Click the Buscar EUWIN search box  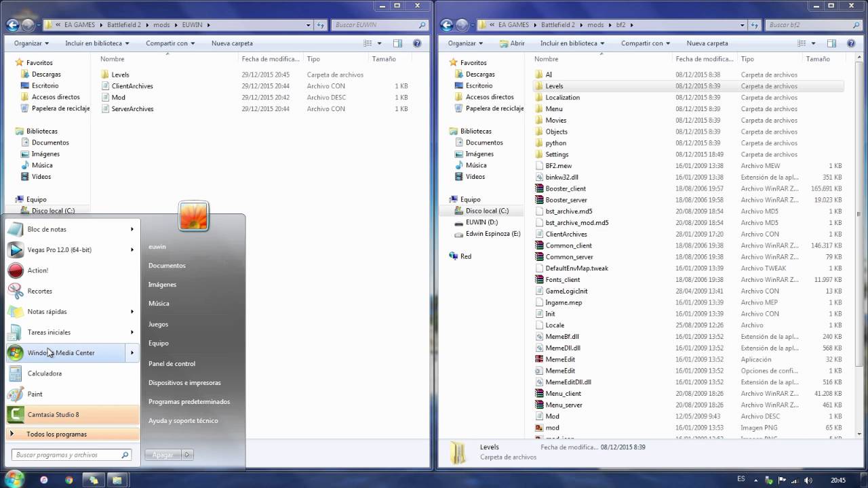pos(380,25)
